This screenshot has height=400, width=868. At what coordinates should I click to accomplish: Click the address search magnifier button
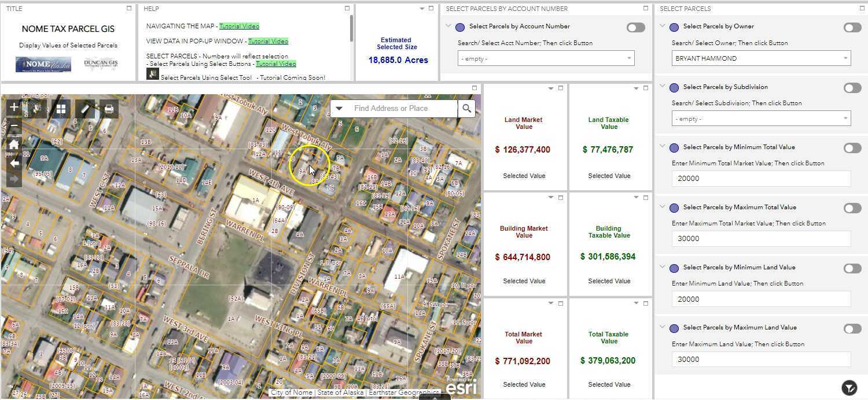point(466,109)
